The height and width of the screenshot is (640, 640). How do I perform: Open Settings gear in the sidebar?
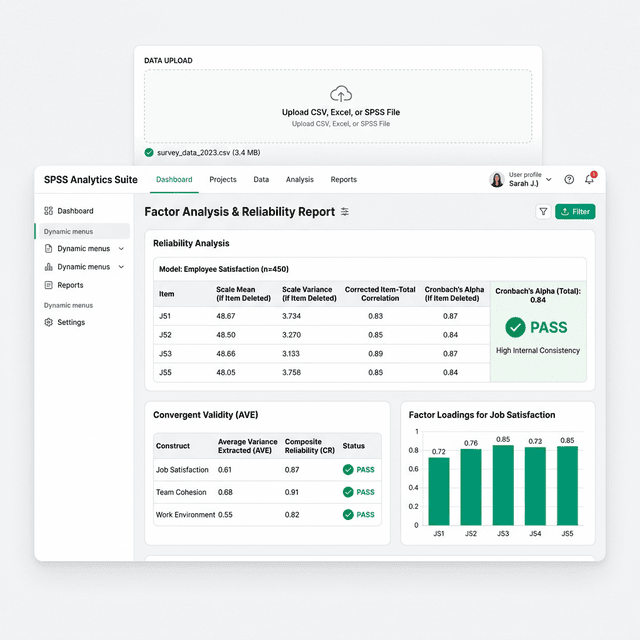[64, 322]
